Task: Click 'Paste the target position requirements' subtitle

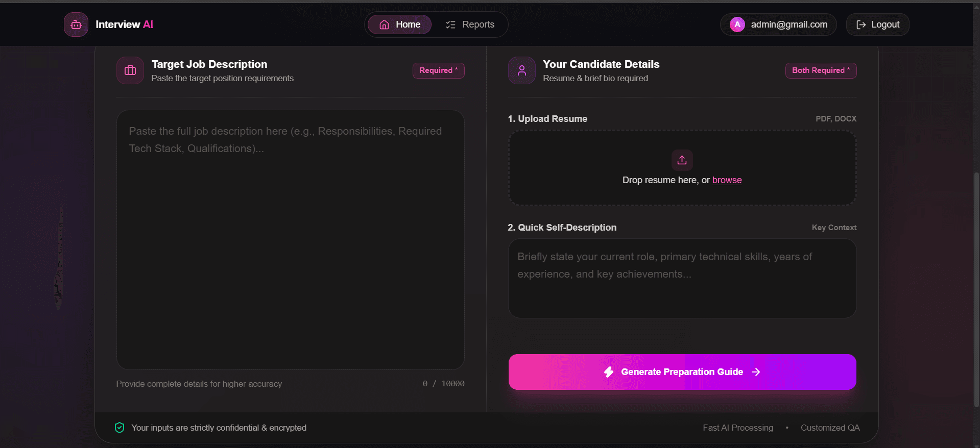Action: (x=223, y=78)
